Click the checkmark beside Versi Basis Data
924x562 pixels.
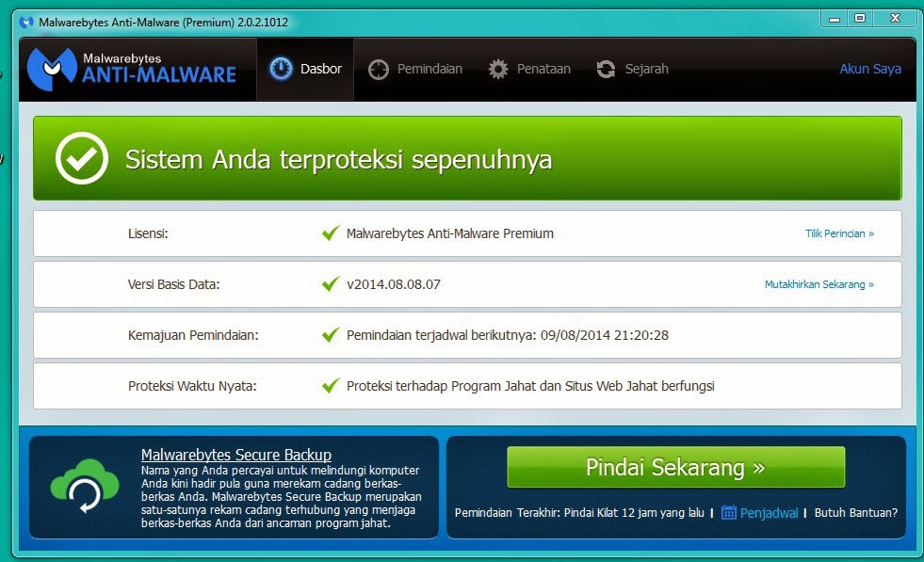click(x=332, y=283)
